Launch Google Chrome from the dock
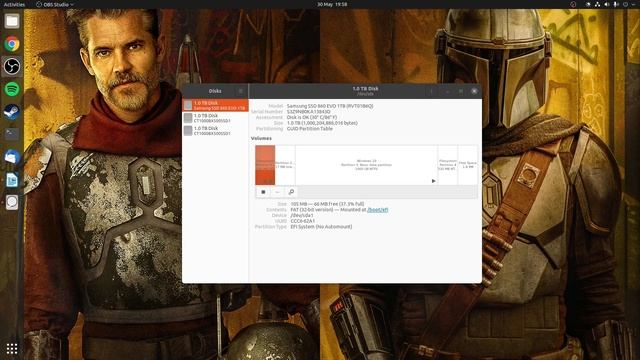This screenshot has height=360, width=640. coord(12,44)
